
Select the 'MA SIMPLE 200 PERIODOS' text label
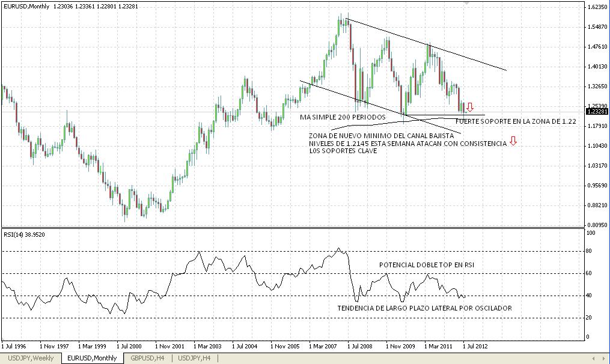pyautogui.click(x=343, y=117)
